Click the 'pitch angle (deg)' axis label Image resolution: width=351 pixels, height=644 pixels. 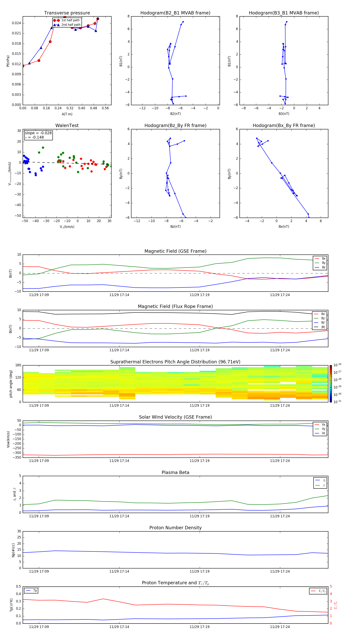(x=11, y=384)
